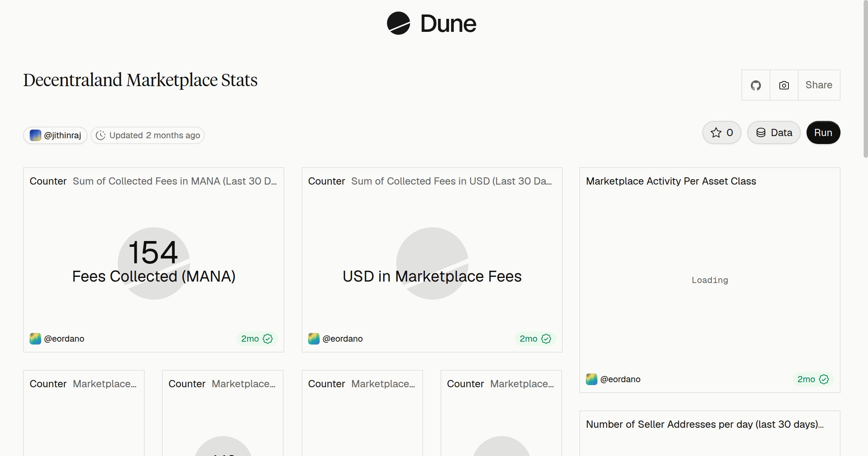Screen dimensions: 868x456
Task: Click the camera screenshot icon
Action: tap(784, 85)
